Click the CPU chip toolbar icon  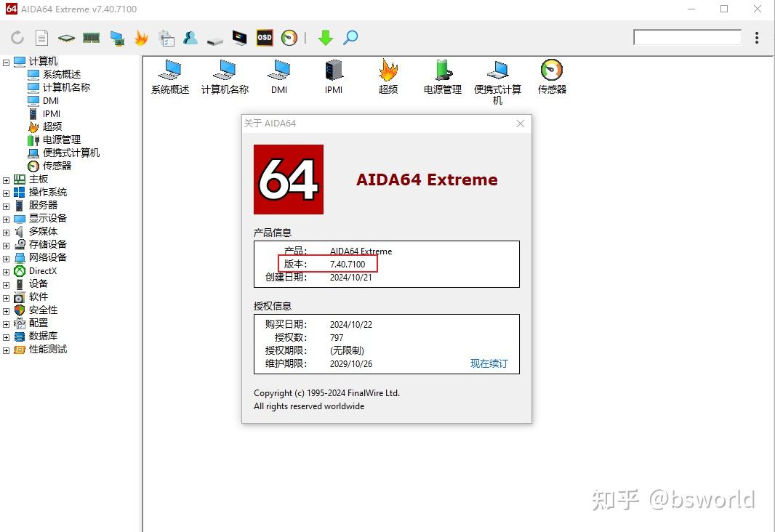tap(66, 37)
